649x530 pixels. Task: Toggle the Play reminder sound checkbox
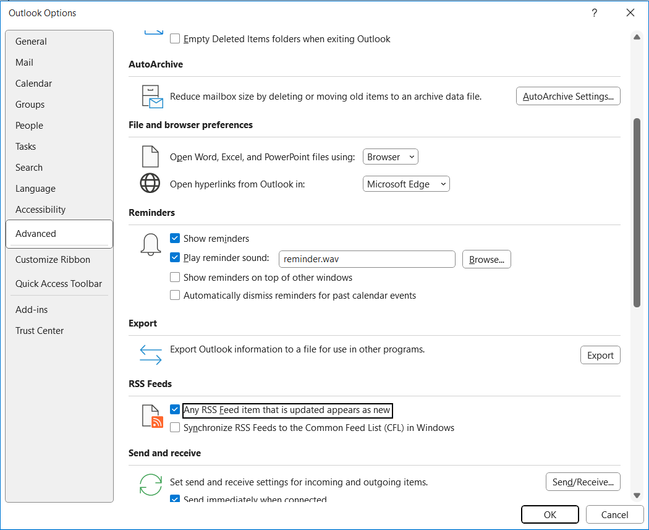(175, 258)
